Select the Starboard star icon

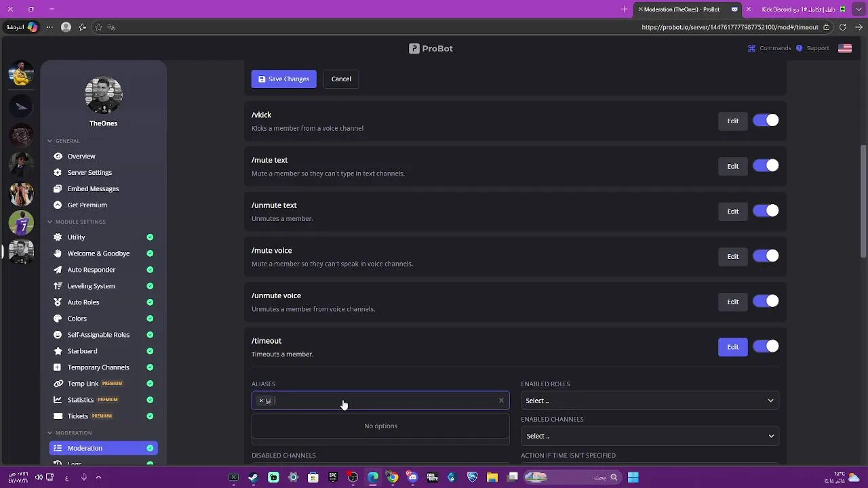pos(58,351)
